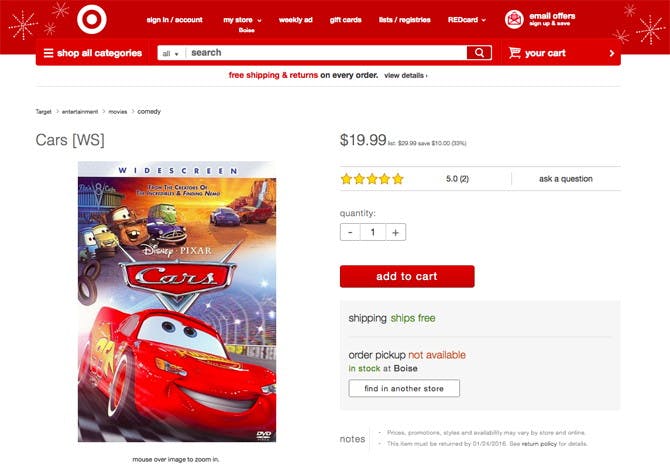
Task: Click the email offers envelope icon
Action: pos(514,19)
